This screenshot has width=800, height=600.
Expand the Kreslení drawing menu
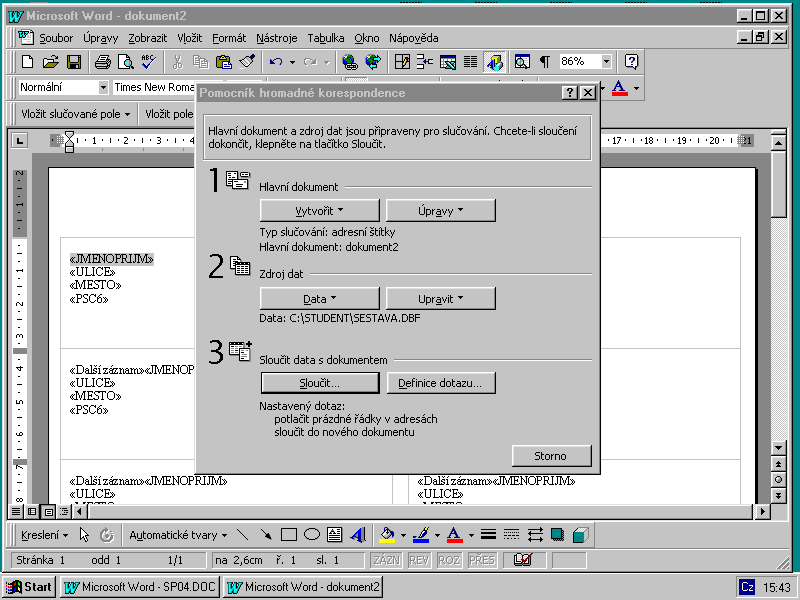coord(44,535)
